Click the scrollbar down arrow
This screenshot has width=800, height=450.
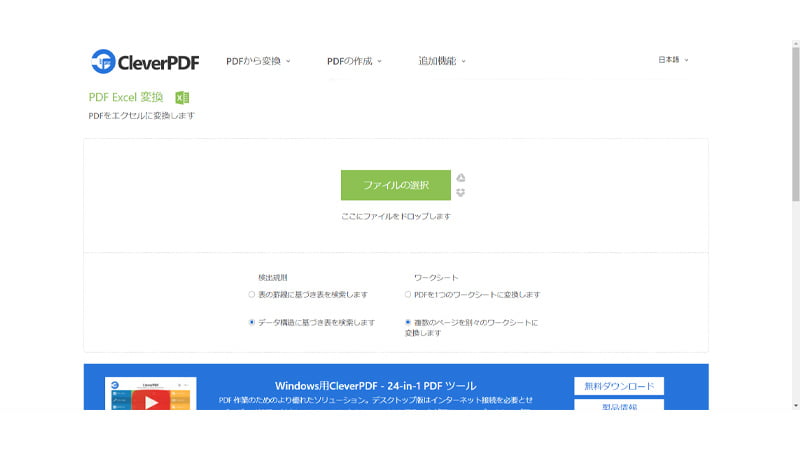click(795, 406)
